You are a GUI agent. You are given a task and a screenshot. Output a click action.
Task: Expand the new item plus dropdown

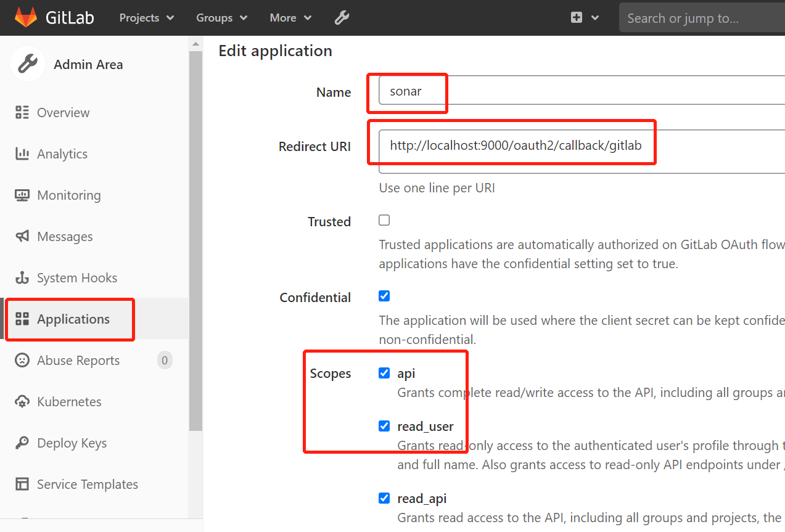pyautogui.click(x=583, y=18)
